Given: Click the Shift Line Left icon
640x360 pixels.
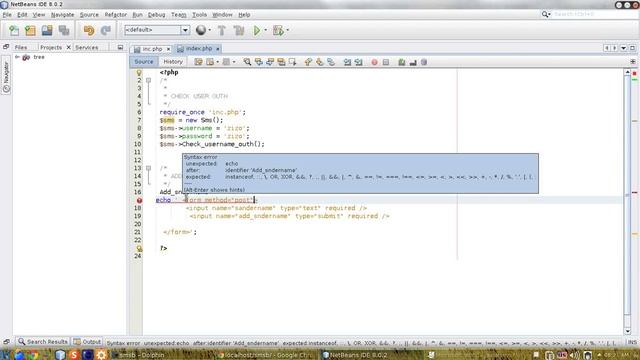Looking at the screenshot, I should coord(347,62).
